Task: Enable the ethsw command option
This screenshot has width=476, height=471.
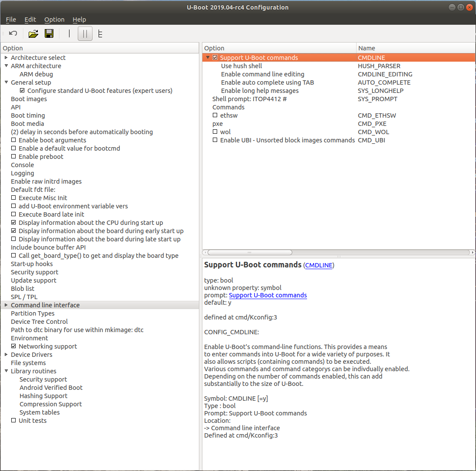Action: pyautogui.click(x=215, y=115)
